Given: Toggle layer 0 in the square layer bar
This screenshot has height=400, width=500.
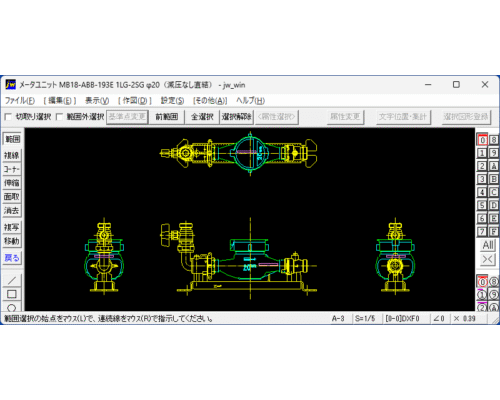Looking at the screenshot, I should point(482,140).
